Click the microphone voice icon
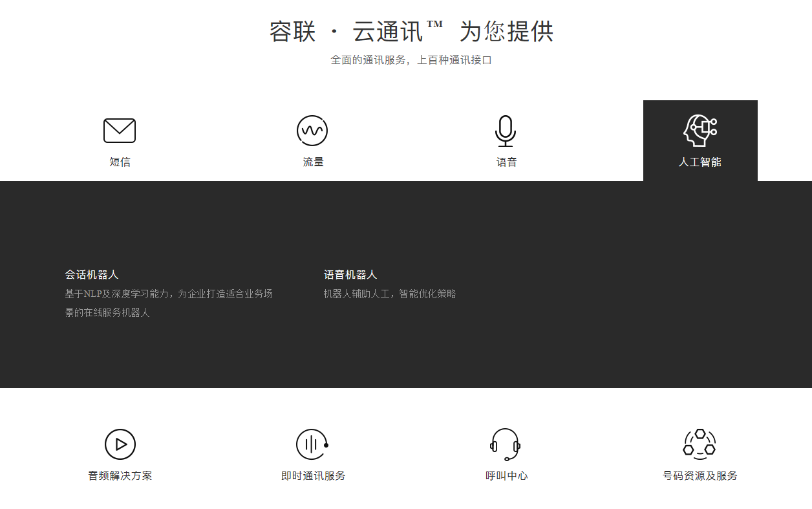812x509 pixels. tap(506, 131)
